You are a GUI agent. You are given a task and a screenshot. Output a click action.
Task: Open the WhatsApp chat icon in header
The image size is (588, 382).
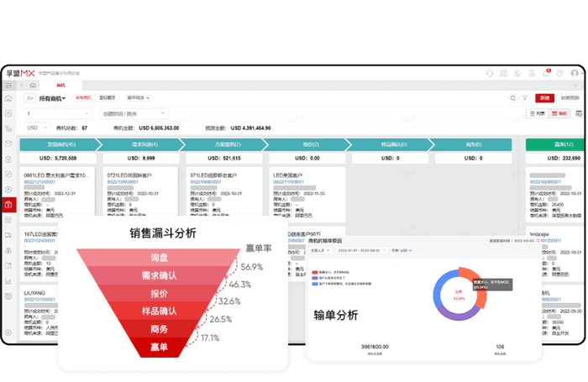[x=517, y=74]
